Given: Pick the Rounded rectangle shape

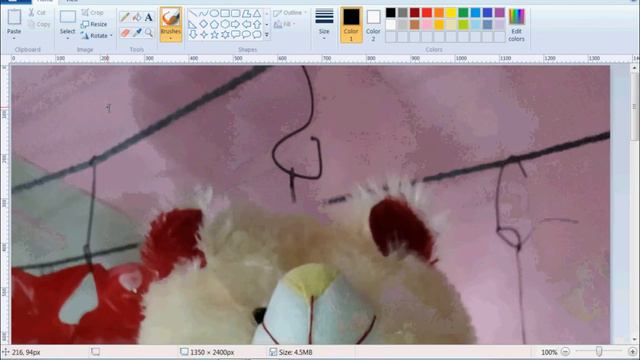Looking at the screenshot, I should (x=235, y=13).
